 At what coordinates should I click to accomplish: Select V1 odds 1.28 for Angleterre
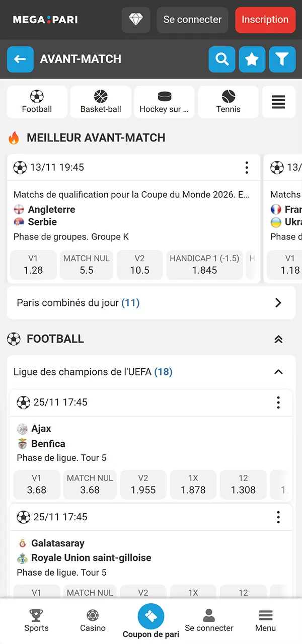point(33,265)
